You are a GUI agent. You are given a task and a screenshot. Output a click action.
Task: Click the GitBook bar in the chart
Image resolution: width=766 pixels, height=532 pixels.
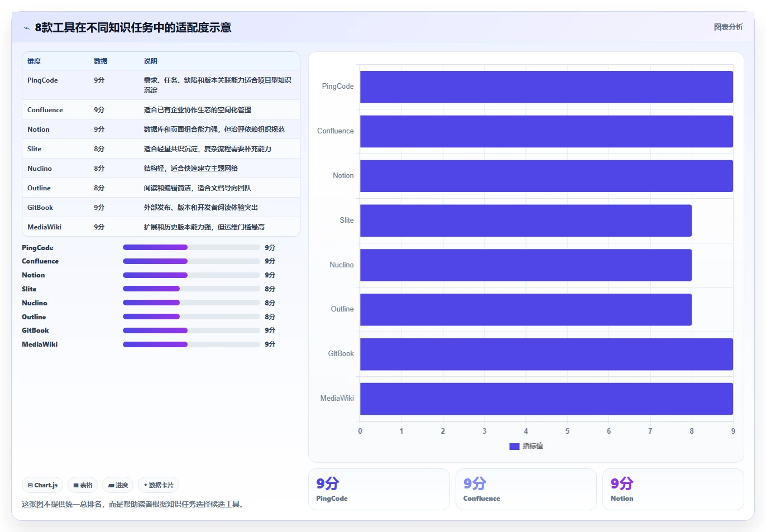click(546, 354)
